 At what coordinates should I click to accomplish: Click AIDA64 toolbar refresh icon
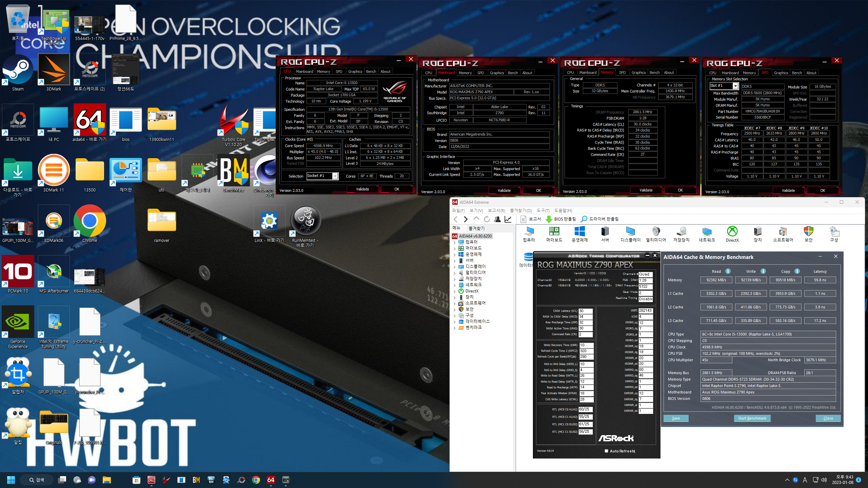pos(487,219)
